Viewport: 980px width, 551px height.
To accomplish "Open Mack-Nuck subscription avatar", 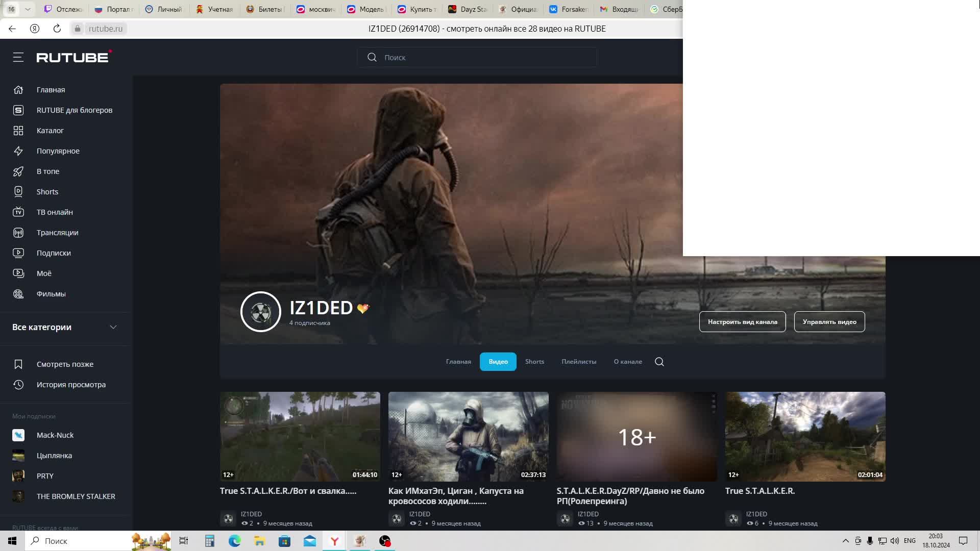I will (18, 435).
